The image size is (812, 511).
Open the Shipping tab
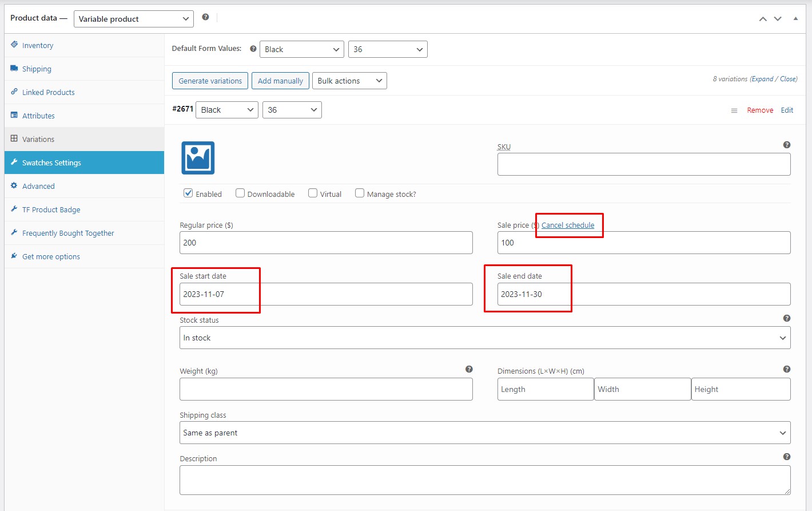click(x=84, y=69)
